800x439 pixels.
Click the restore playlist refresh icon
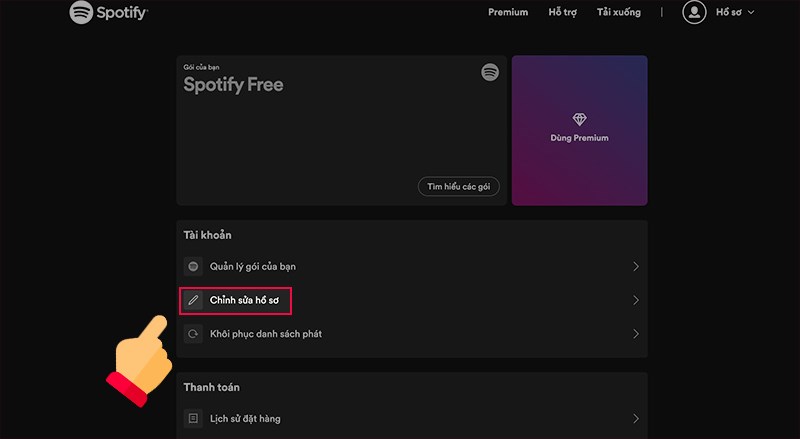[x=194, y=334]
